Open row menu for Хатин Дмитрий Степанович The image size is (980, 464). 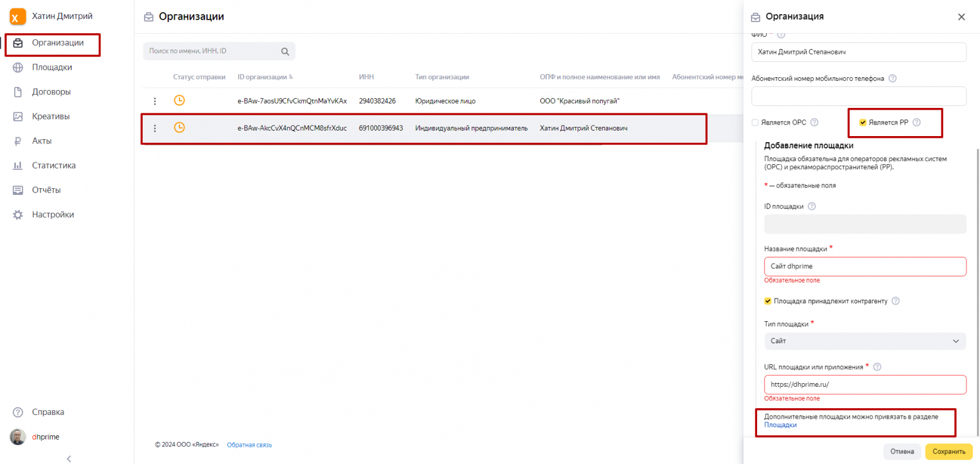[154, 128]
